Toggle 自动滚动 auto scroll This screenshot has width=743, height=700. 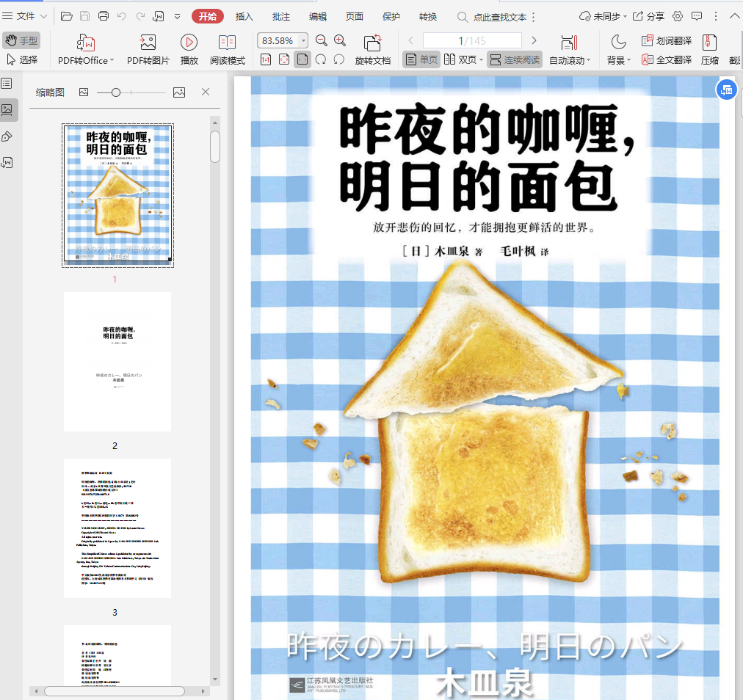point(570,49)
